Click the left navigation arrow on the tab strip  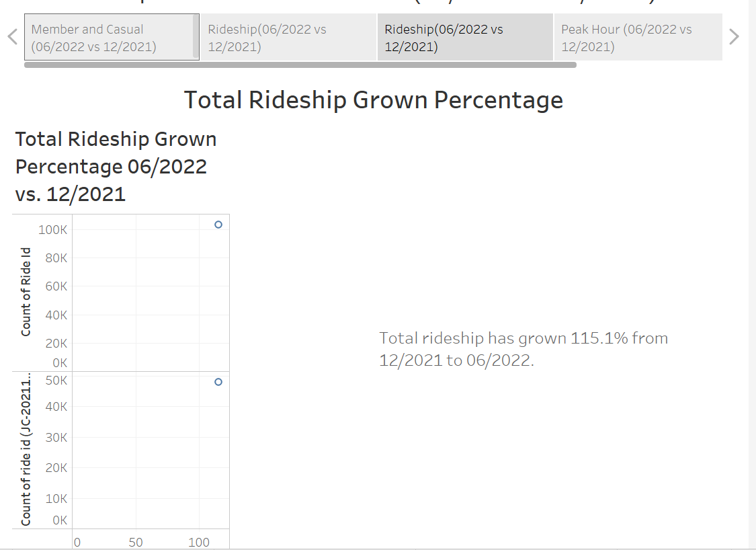click(11, 36)
